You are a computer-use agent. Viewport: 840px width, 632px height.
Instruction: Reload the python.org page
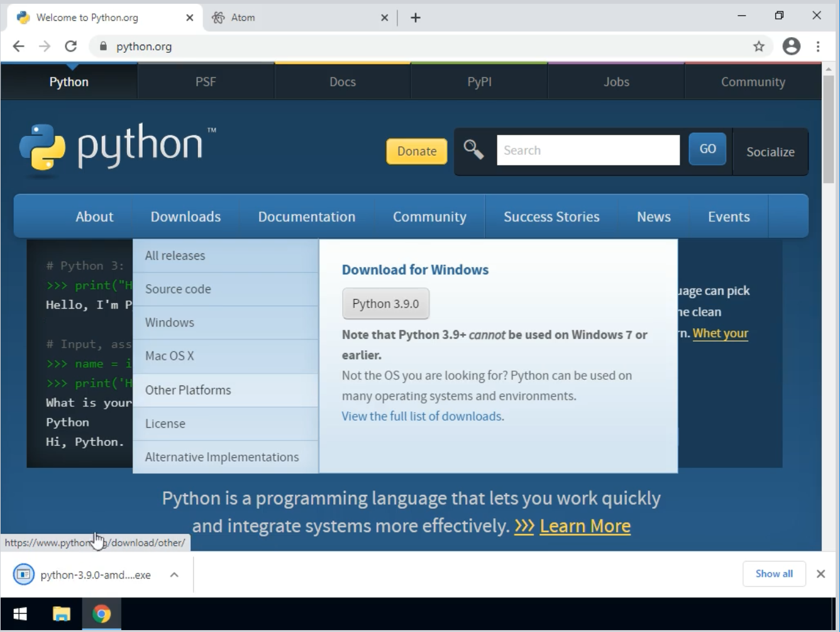coord(71,46)
